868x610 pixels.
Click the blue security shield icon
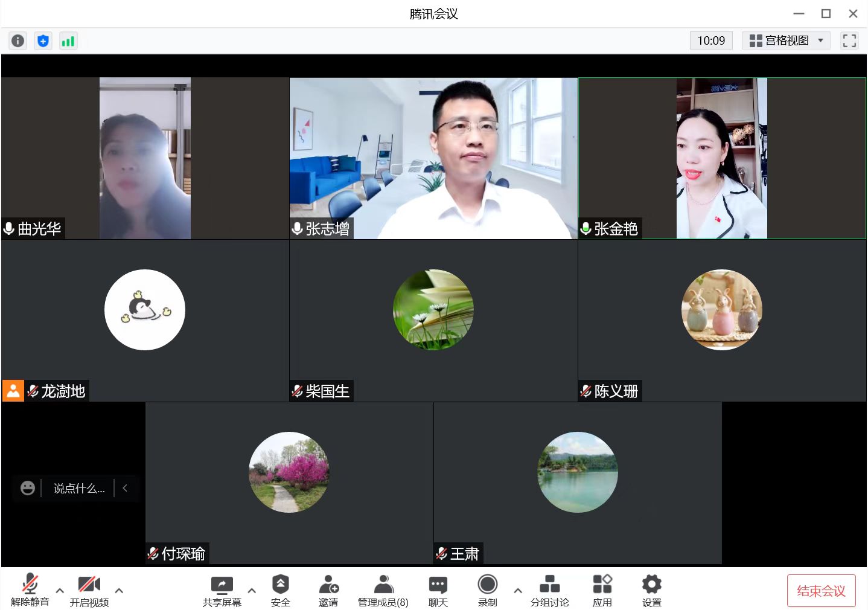43,40
